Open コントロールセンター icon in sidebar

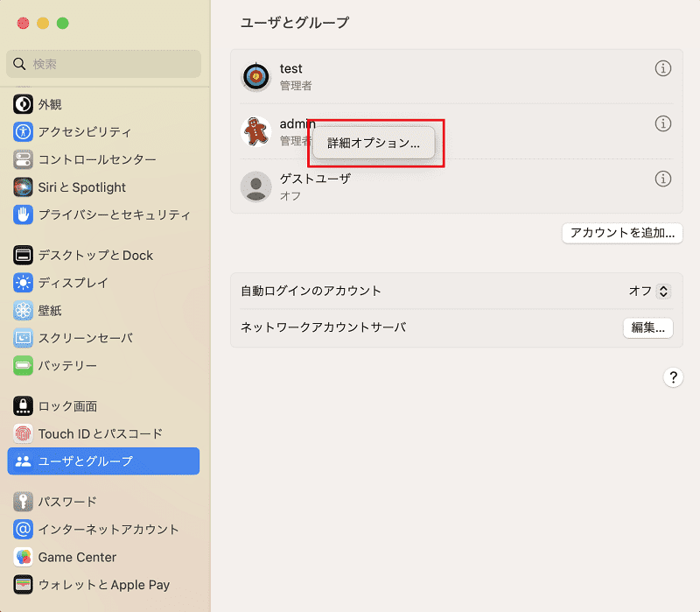[x=23, y=159]
